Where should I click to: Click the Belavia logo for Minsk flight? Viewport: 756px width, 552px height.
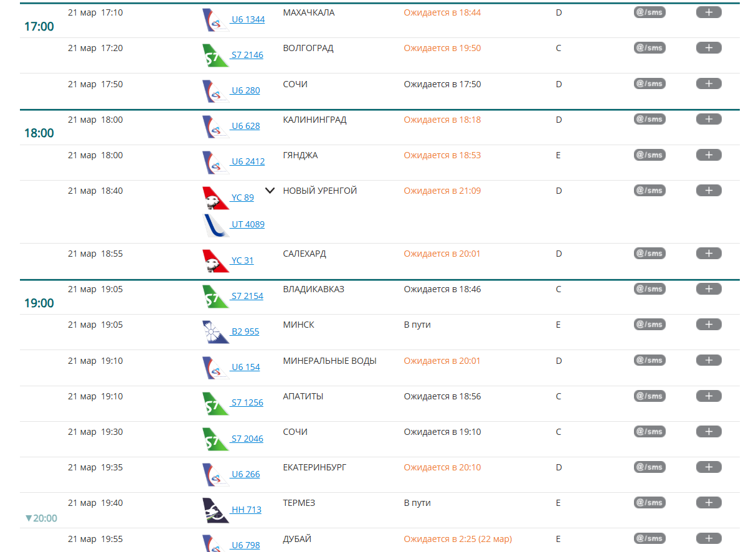(215, 332)
